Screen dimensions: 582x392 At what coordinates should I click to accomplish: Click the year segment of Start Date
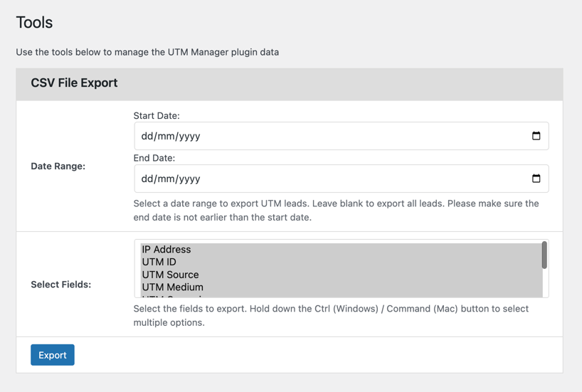188,136
